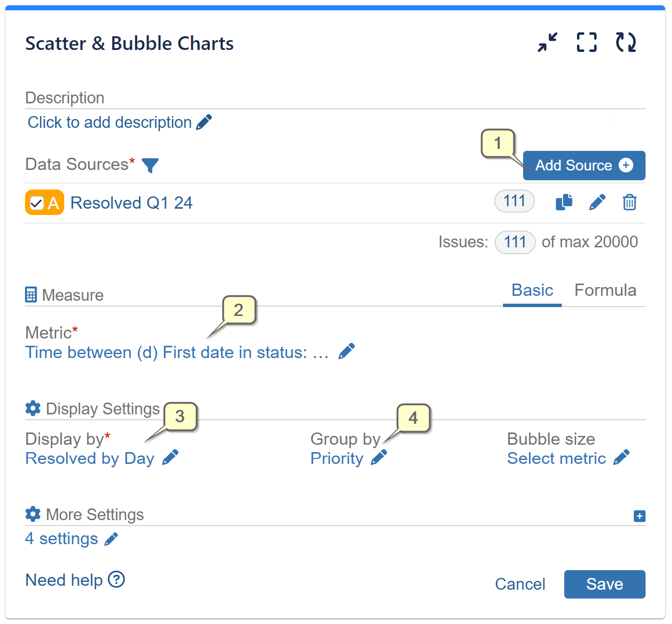672x624 pixels.
Task: Click the Display Settings gear icon
Action: [x=32, y=408]
